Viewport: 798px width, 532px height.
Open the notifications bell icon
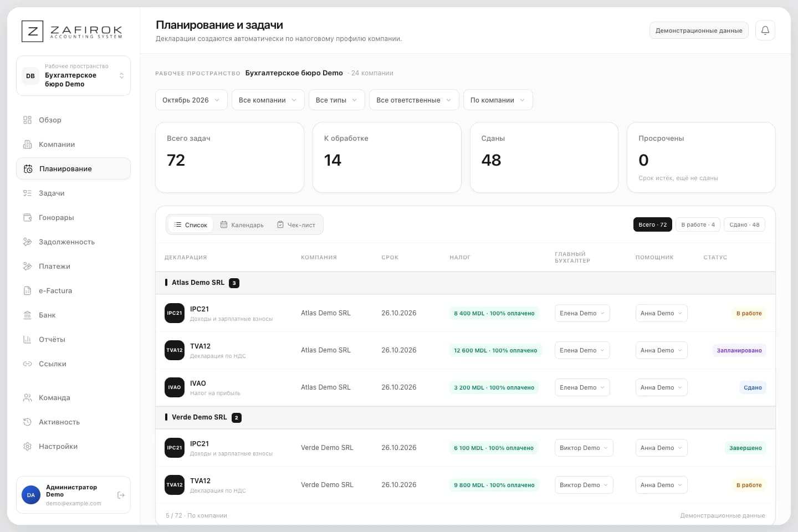pos(765,30)
